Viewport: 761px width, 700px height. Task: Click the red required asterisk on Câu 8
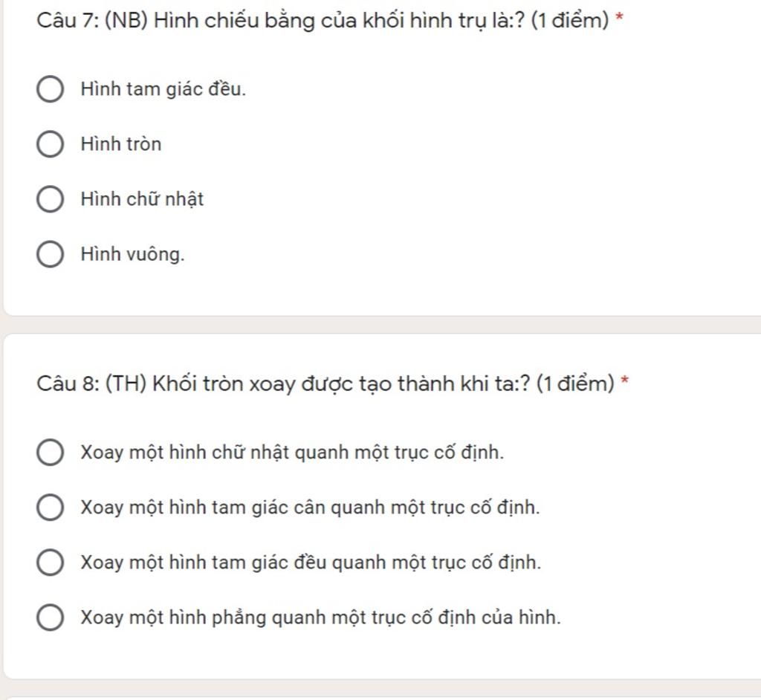[x=625, y=383]
